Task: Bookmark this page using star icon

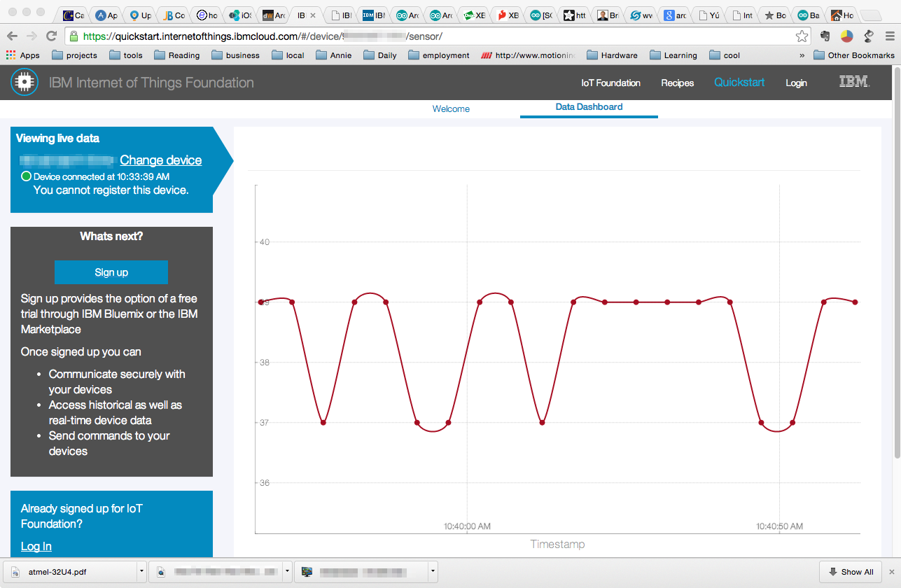Action: coord(802,36)
